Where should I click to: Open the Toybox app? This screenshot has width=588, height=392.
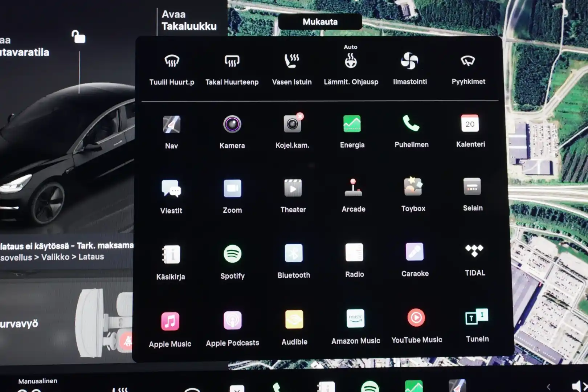(x=413, y=187)
